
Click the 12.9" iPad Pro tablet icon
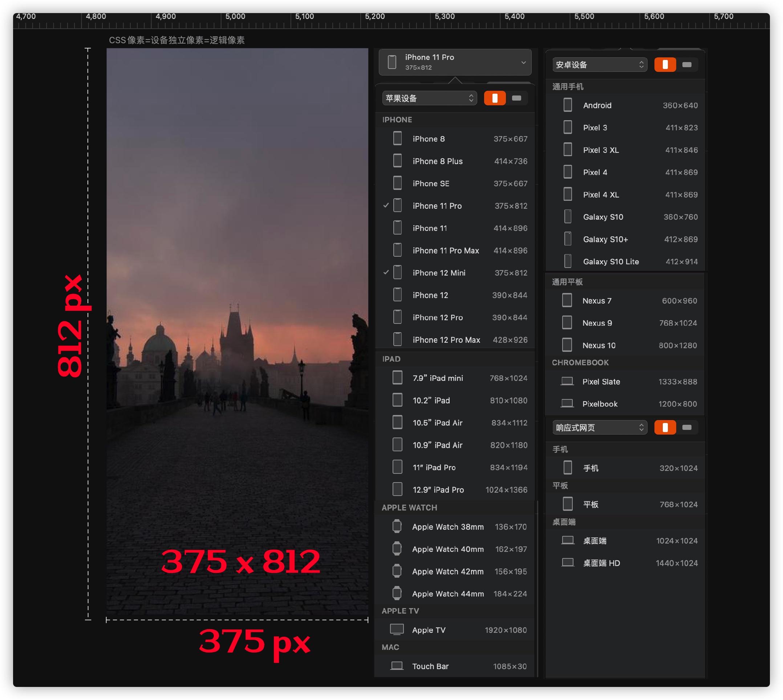tap(397, 489)
